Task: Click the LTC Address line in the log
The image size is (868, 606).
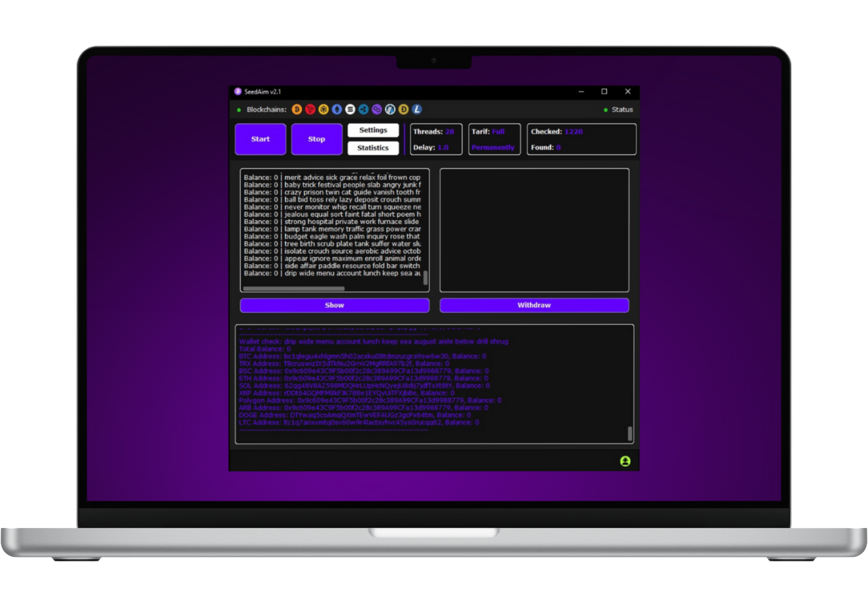Action: click(x=359, y=422)
